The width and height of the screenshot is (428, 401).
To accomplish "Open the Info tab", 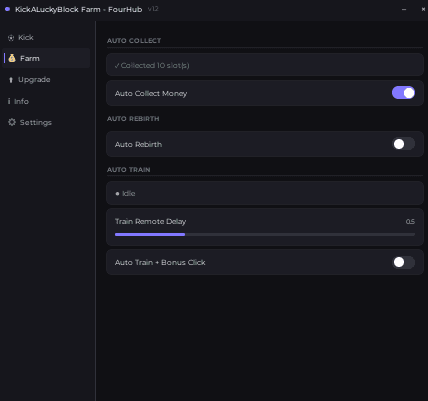I will tap(21, 101).
